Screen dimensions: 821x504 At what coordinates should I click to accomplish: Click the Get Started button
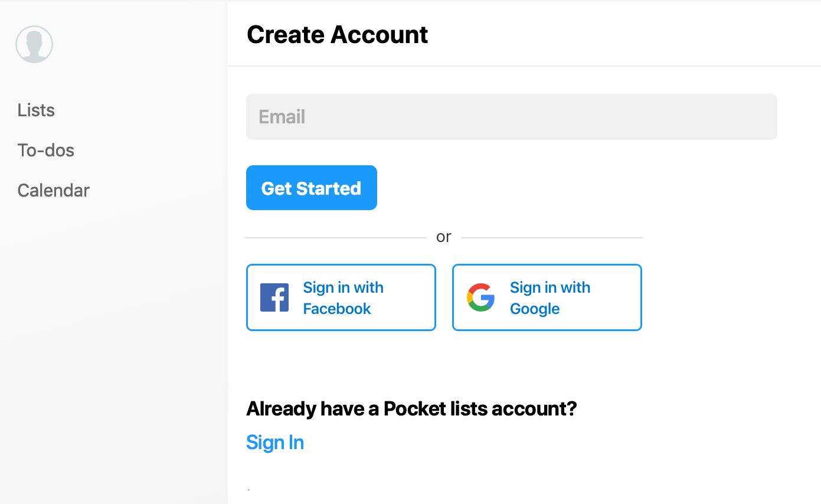click(312, 188)
